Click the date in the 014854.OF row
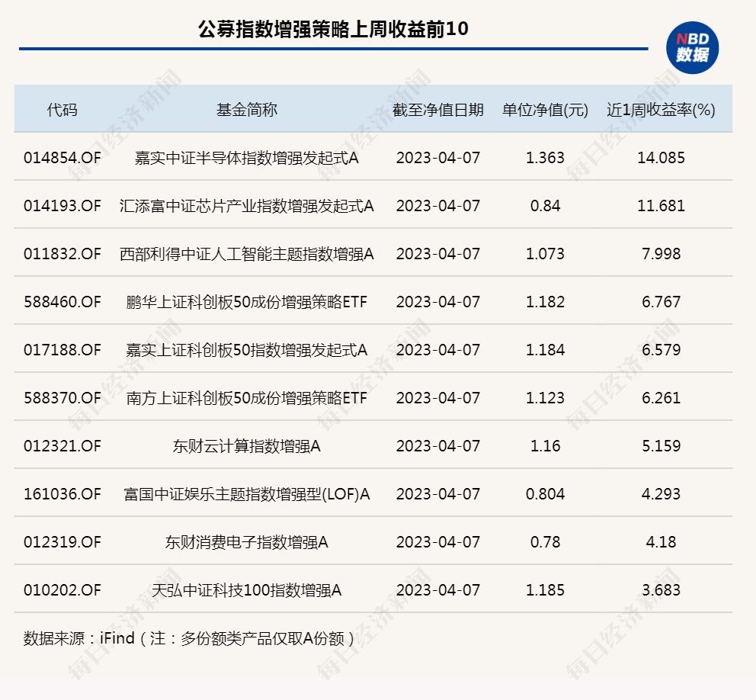This screenshot has height=700, width=756. pos(437,158)
